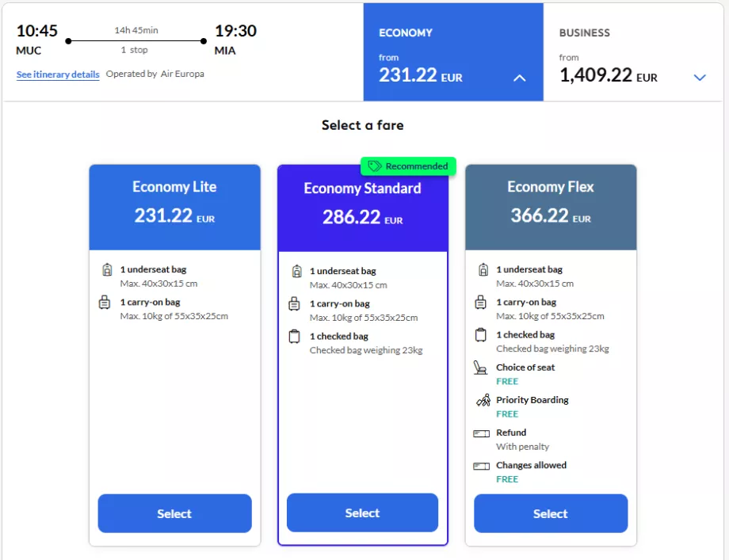The height and width of the screenshot is (560, 729).
Task: Select the Economy Standard fare
Action: (x=362, y=512)
